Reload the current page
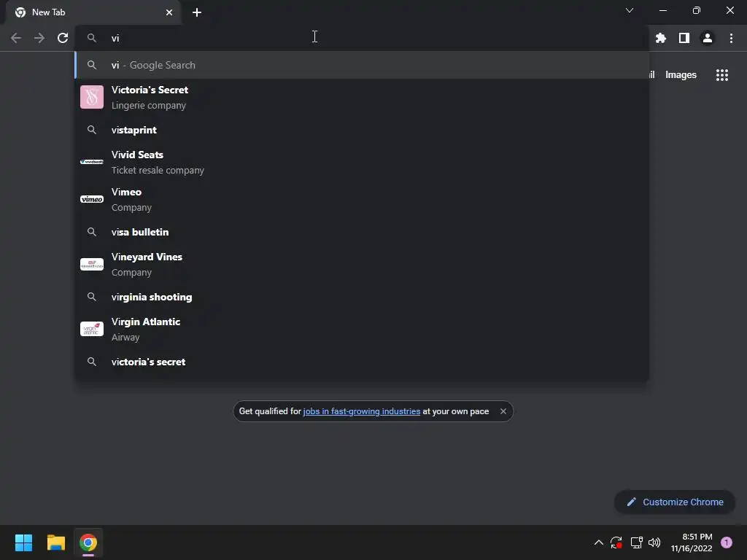 pyautogui.click(x=63, y=38)
